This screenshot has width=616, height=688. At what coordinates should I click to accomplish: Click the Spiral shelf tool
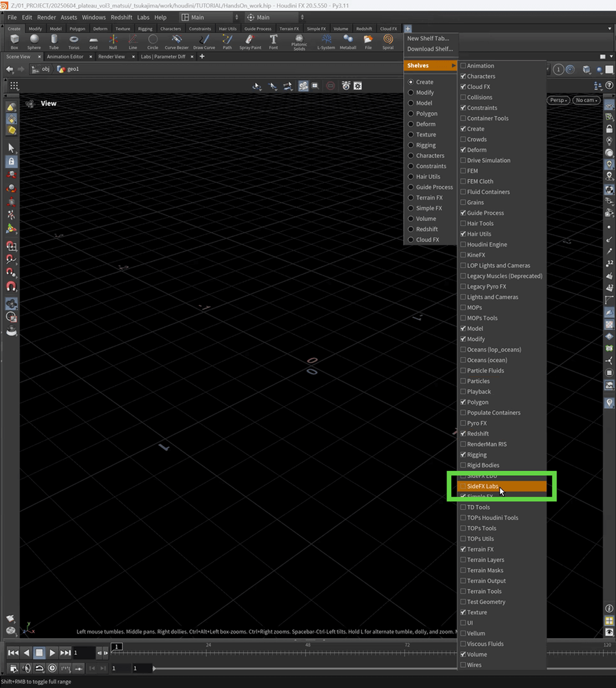point(388,41)
